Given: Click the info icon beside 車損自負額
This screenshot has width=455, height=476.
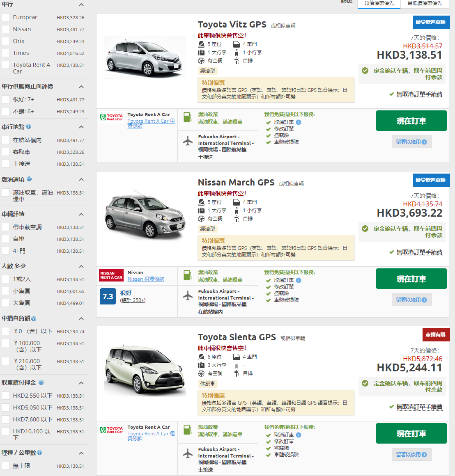Looking at the screenshot, I should (x=34, y=319).
